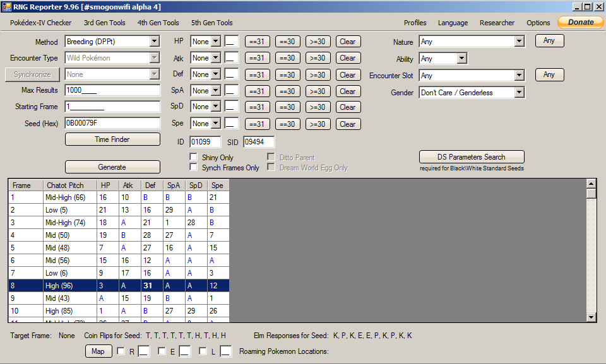
Task: Expand the SpA comparison dropdown
Action: (216, 91)
